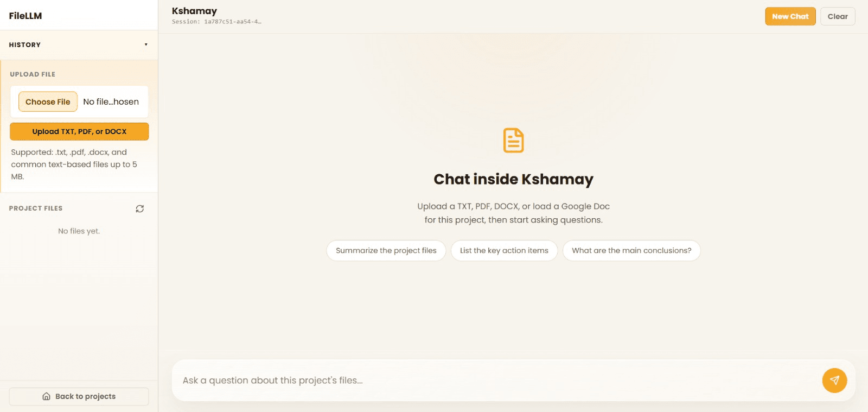Click the 'No files yet.' placeholder
Image resolution: width=868 pixels, height=412 pixels.
79,231
